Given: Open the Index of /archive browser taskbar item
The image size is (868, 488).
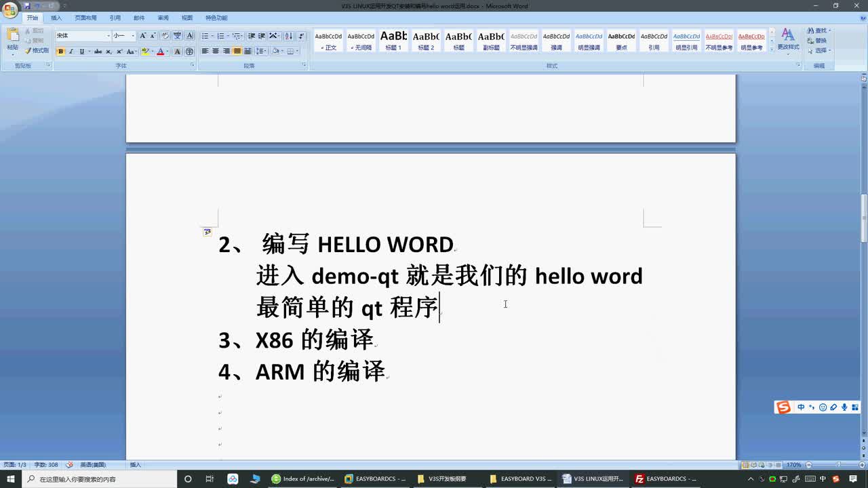Looking at the screenshot, I should (302, 479).
